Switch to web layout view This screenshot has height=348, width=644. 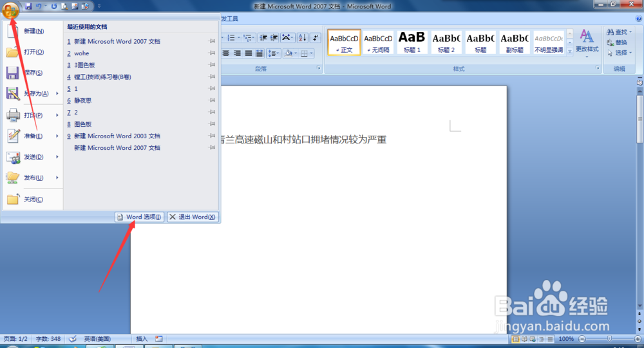(x=533, y=339)
